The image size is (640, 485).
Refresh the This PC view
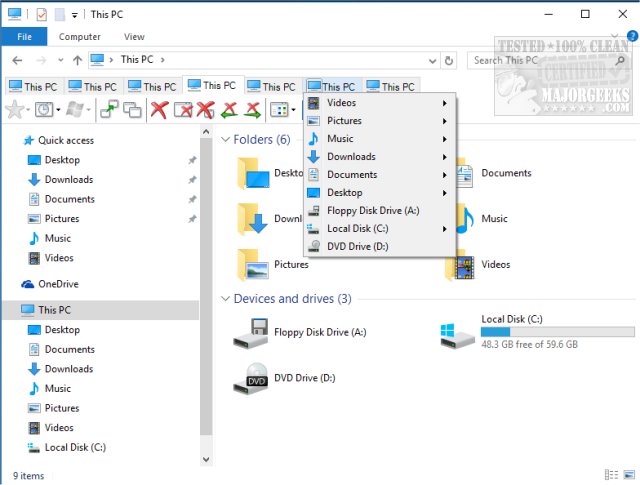pos(449,61)
